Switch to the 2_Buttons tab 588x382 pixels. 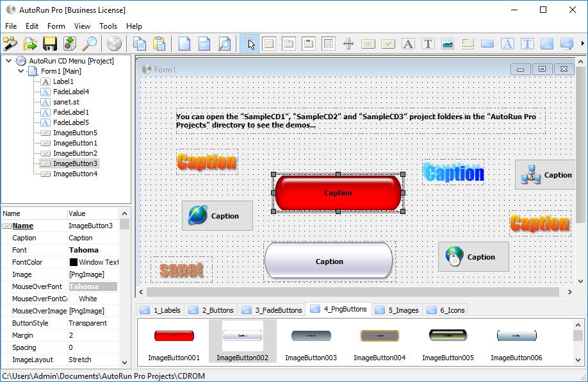211,310
